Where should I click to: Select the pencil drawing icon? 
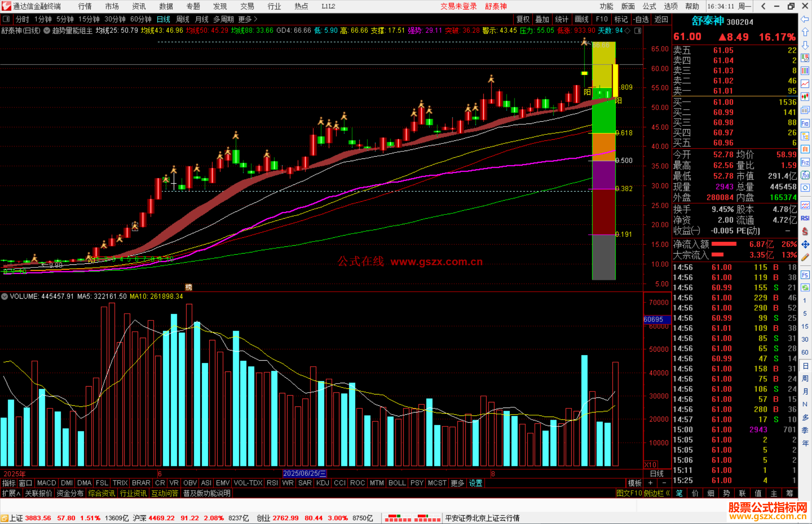click(805, 258)
